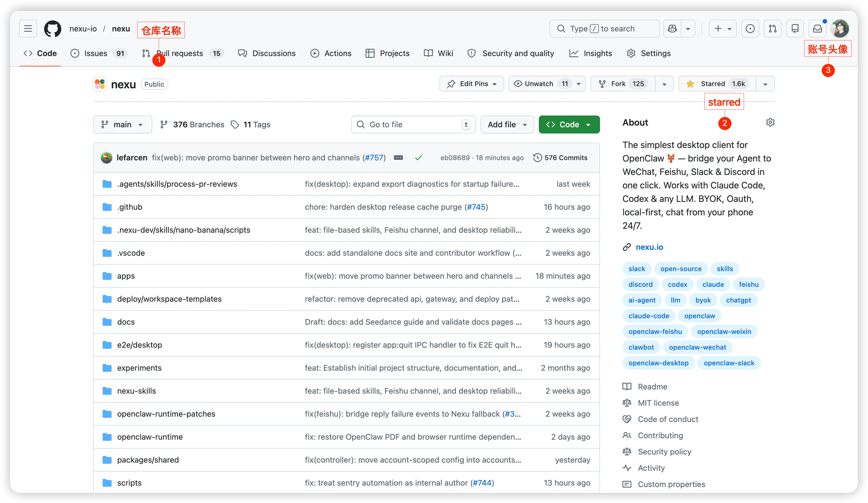The height and width of the screenshot is (503, 868).
Task: Open the create new plus icon
Action: [717, 29]
